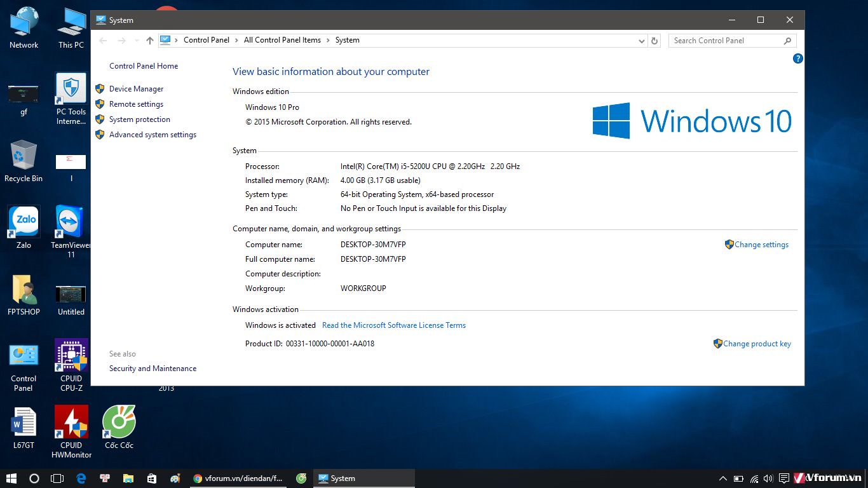Select the Recycle Bin desktop icon
The width and height of the screenshot is (868, 488).
point(24,161)
